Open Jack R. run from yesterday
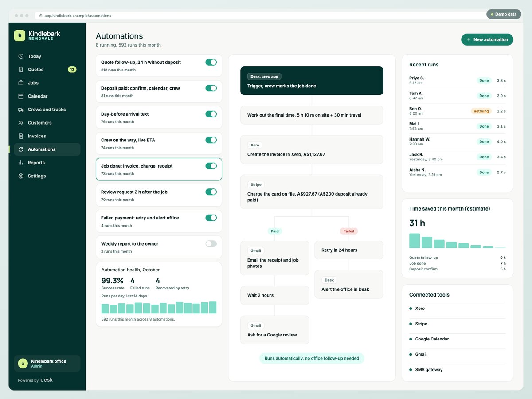 [x=457, y=157]
